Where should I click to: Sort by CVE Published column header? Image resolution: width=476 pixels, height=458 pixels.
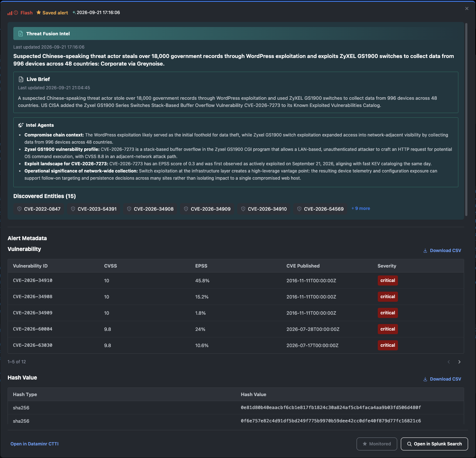(303, 266)
